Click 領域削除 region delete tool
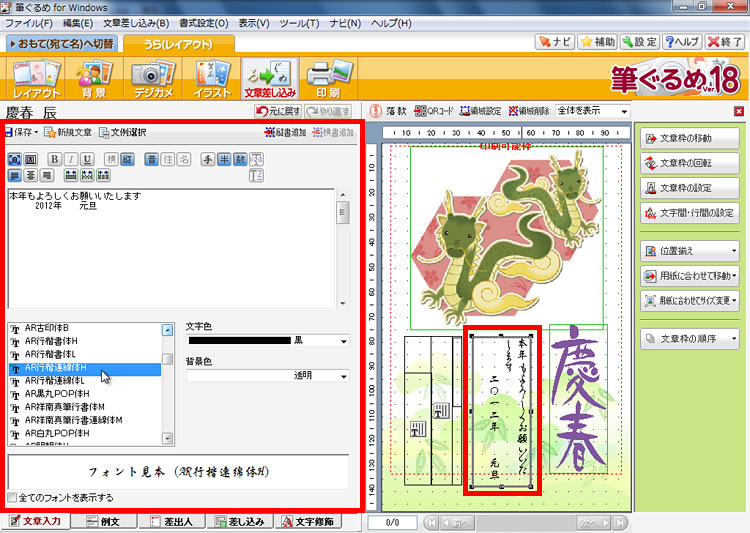 coord(529,111)
